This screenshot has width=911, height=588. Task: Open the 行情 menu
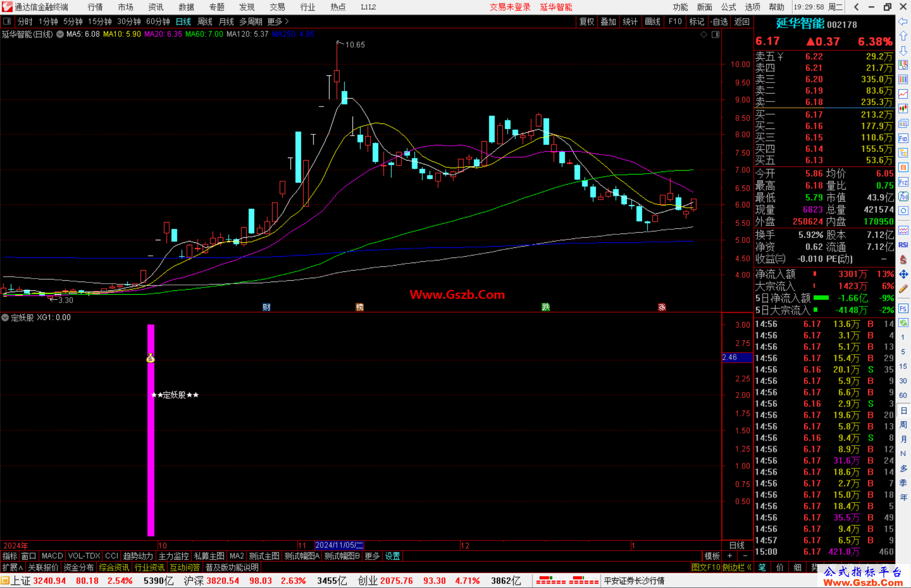[x=95, y=7]
